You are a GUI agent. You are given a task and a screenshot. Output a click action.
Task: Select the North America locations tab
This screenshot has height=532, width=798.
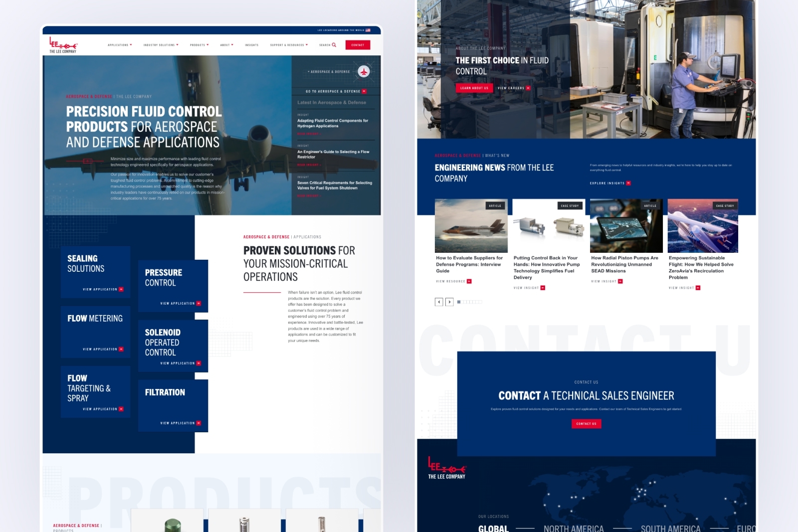[x=574, y=528]
